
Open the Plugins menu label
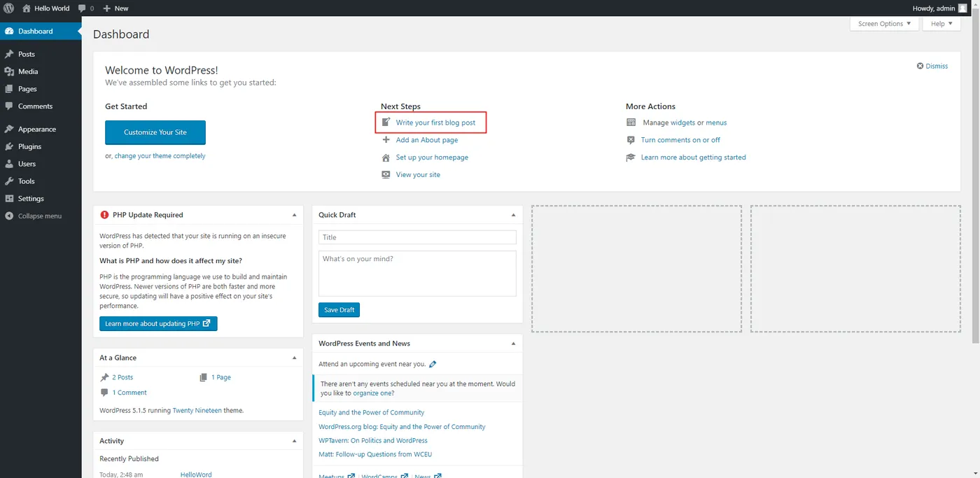(x=29, y=146)
